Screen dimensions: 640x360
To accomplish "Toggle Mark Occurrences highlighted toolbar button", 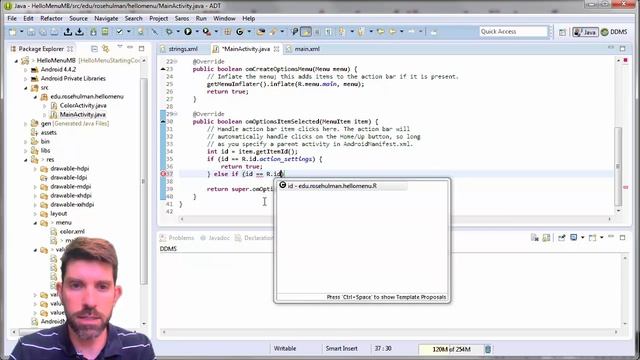I will [306, 32].
